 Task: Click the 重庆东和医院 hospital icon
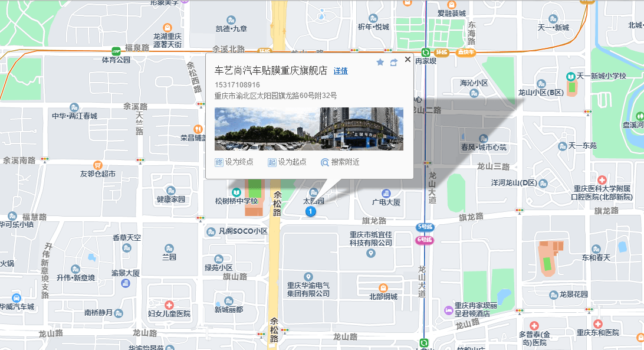598,324
